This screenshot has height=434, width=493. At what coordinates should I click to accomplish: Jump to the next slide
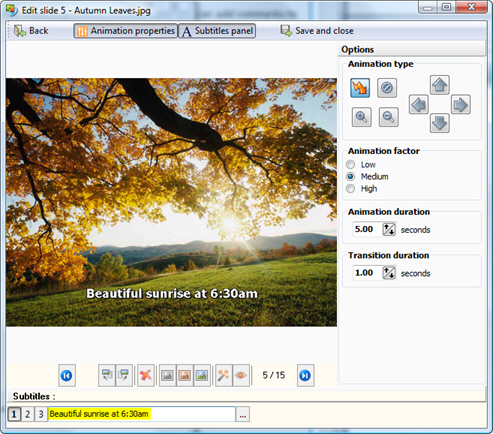pyautogui.click(x=305, y=375)
